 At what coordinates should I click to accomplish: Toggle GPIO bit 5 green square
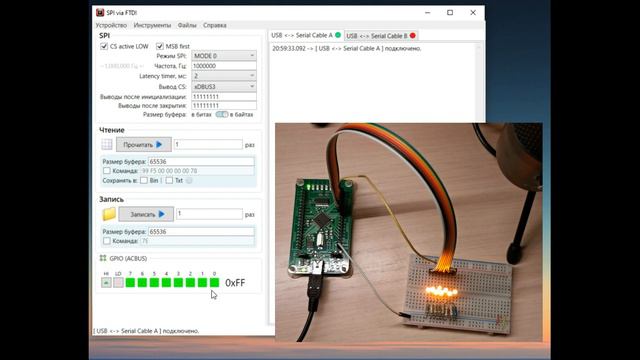coord(154,282)
